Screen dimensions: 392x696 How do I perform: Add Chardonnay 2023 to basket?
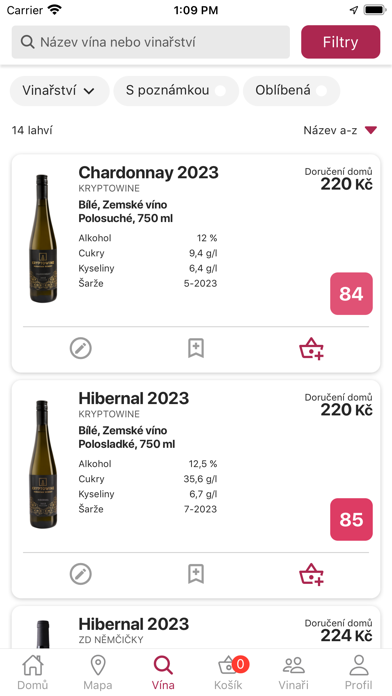point(311,348)
